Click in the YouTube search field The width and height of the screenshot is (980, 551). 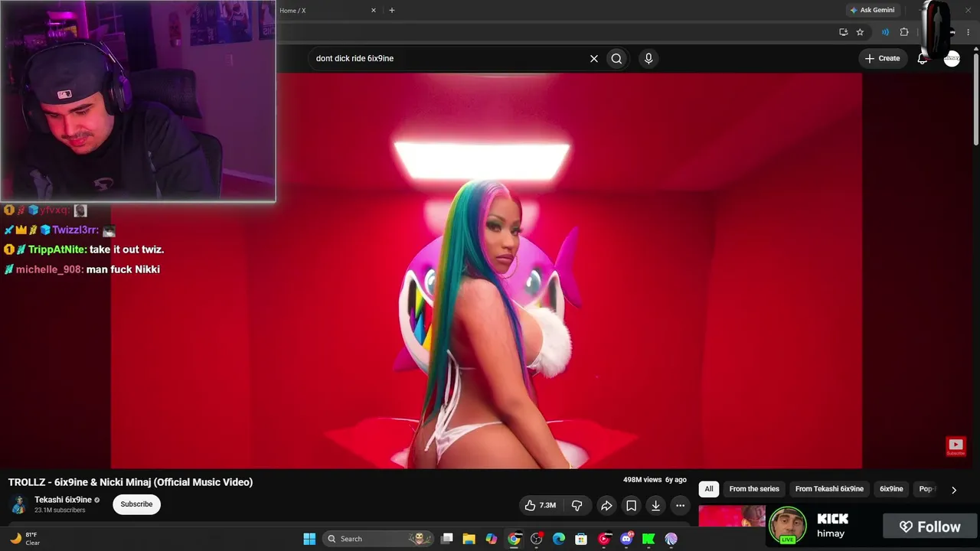click(x=448, y=58)
